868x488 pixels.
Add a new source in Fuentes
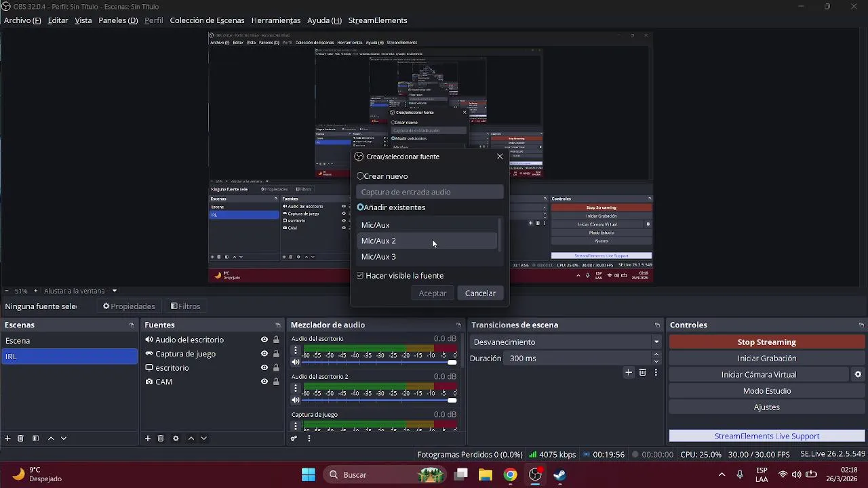click(x=147, y=439)
